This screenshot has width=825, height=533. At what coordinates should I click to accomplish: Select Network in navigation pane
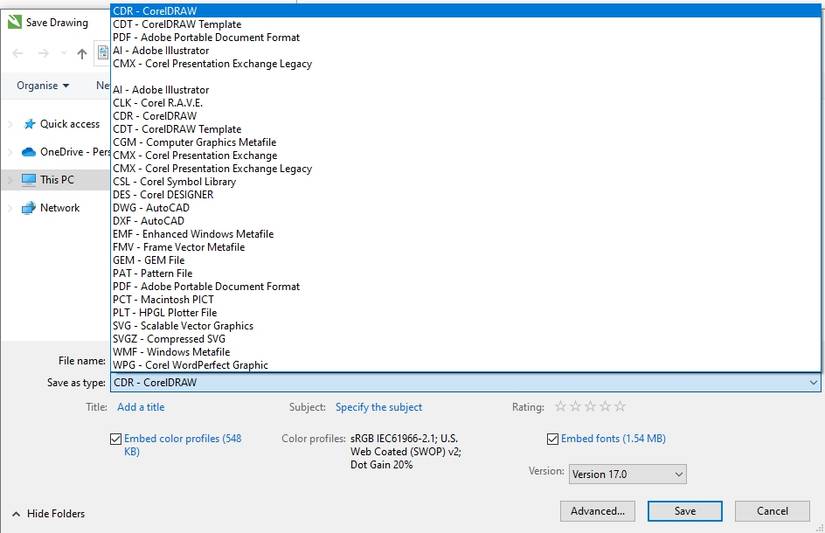(59, 208)
